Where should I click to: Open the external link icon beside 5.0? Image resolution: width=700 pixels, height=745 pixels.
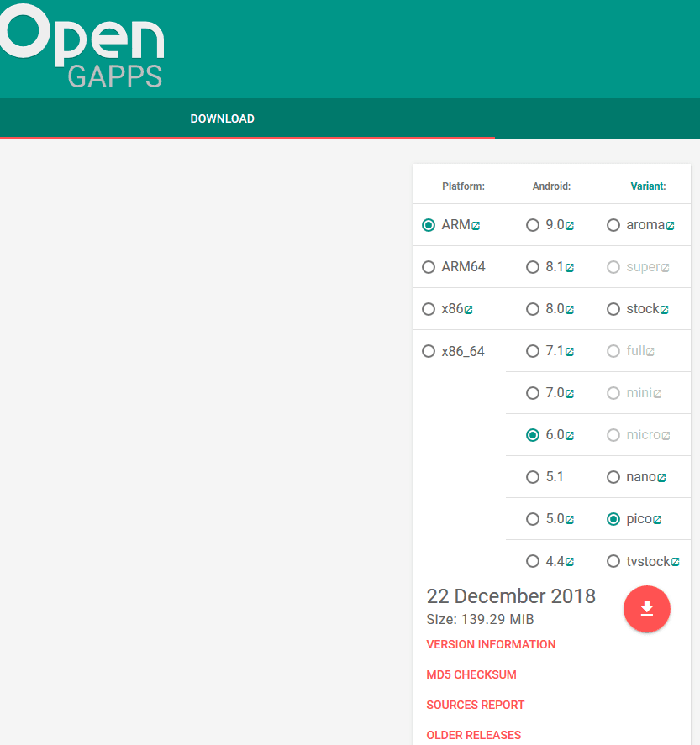[569, 519]
